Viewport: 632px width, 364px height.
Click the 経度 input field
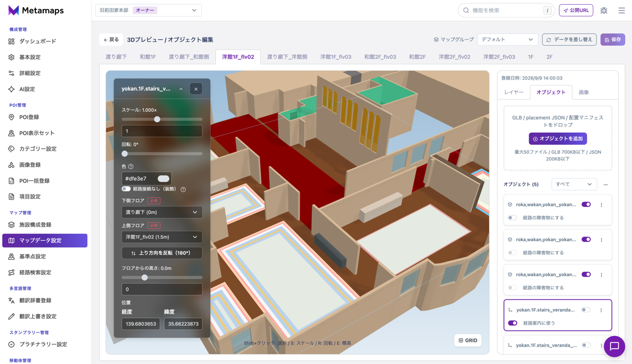[141, 324]
